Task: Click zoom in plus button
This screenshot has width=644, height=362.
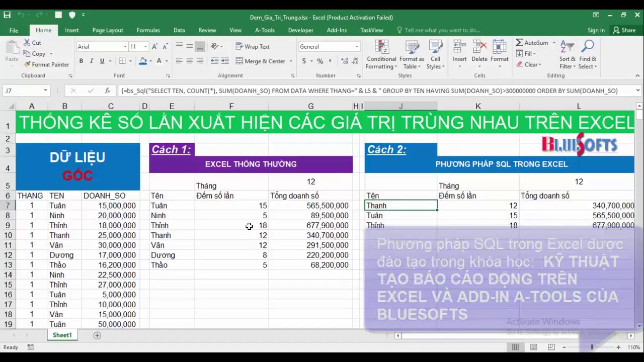Action: (x=618, y=347)
